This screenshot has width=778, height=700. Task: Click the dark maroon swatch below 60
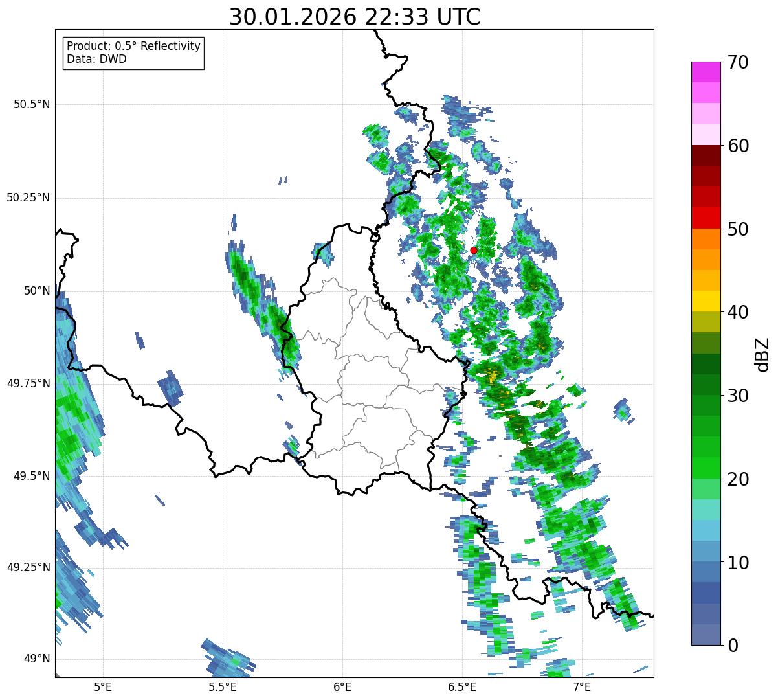[706, 155]
